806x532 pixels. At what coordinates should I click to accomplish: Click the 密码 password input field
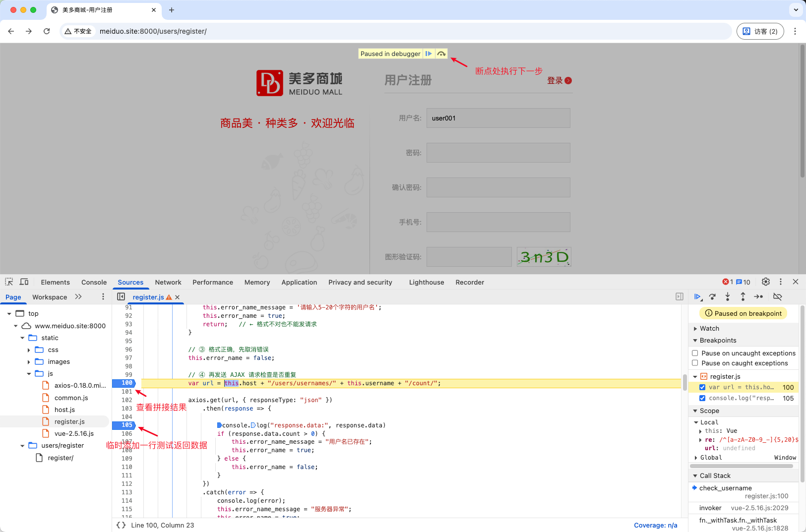click(x=498, y=153)
